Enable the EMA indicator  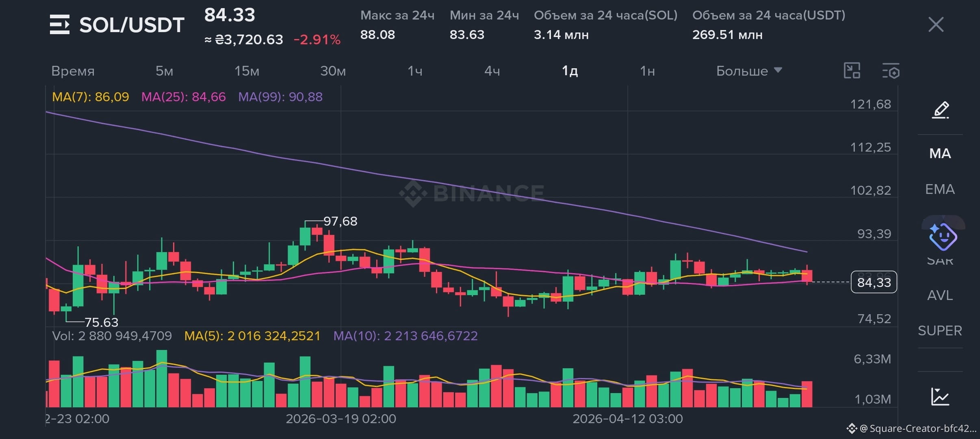[x=940, y=189]
